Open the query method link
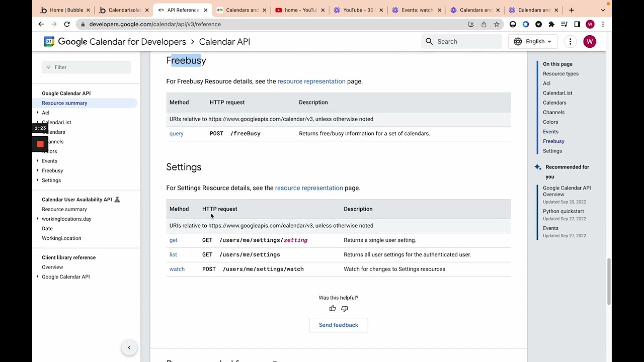The image size is (644, 362). (177, 134)
